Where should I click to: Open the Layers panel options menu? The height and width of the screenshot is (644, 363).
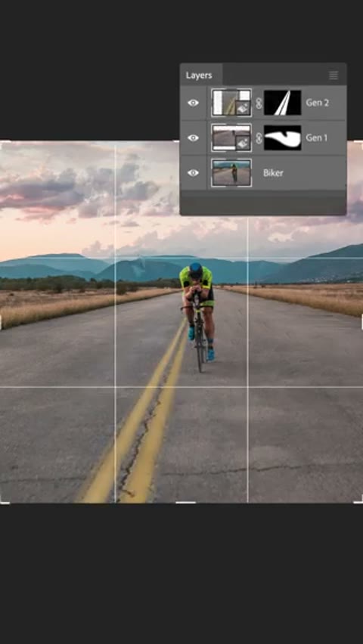(x=334, y=75)
